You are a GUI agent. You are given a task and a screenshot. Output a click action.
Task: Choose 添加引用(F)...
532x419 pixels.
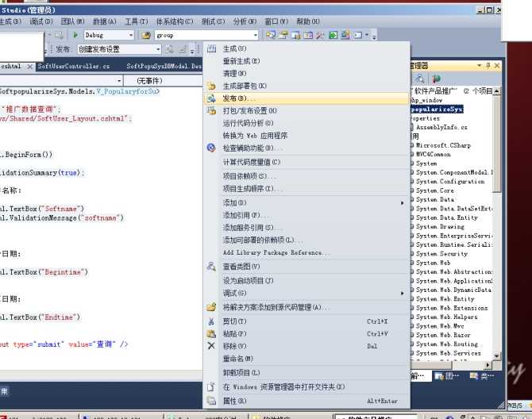tap(306, 215)
